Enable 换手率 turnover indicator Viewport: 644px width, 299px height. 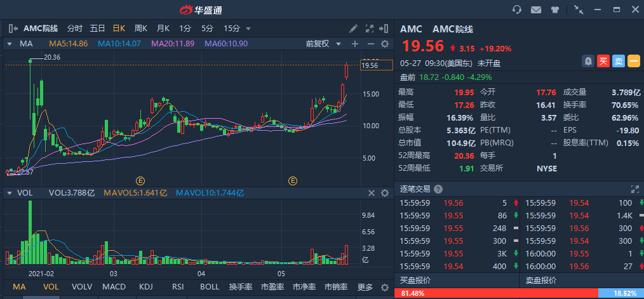point(241,287)
